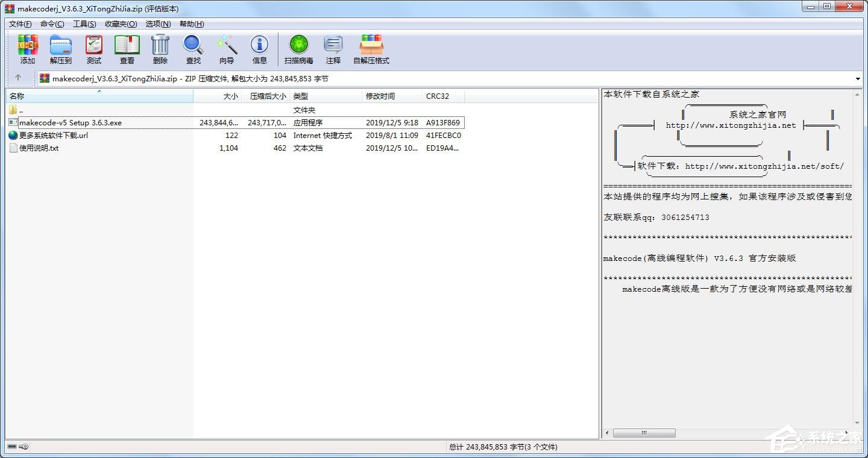This screenshot has height=458, width=868.
Task: Click the 使用说明.txt document icon
Action: click(x=13, y=148)
